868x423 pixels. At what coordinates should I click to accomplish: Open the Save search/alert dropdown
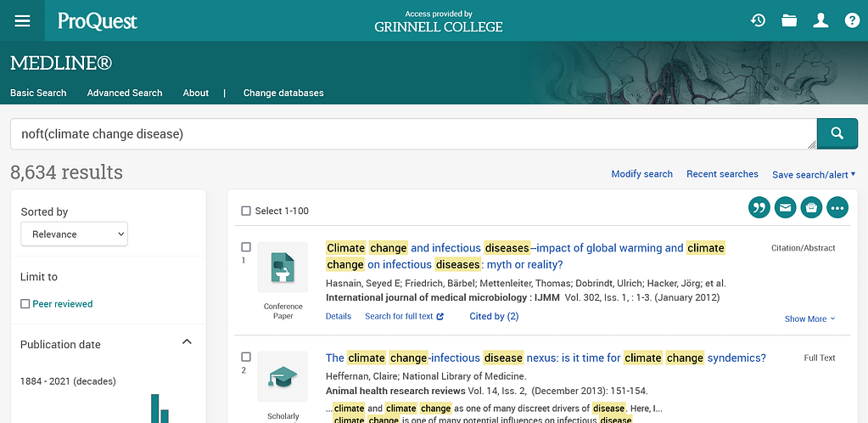pyautogui.click(x=813, y=174)
